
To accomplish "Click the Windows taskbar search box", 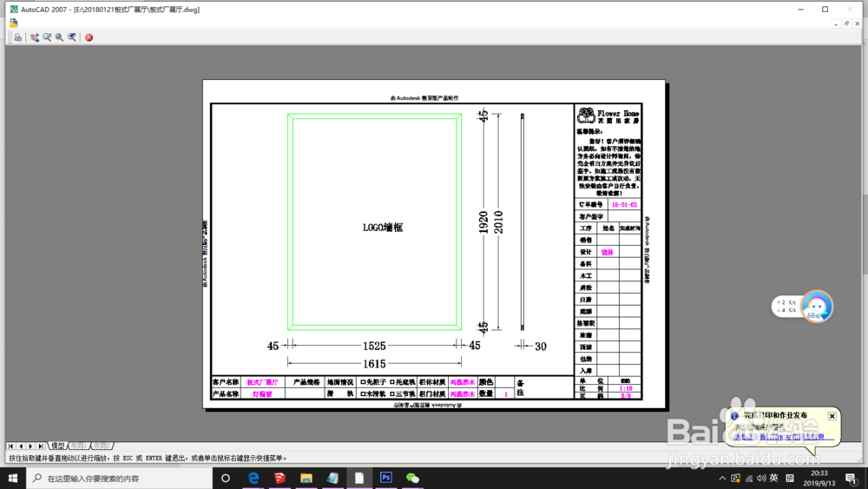I will pyautogui.click(x=119, y=478).
